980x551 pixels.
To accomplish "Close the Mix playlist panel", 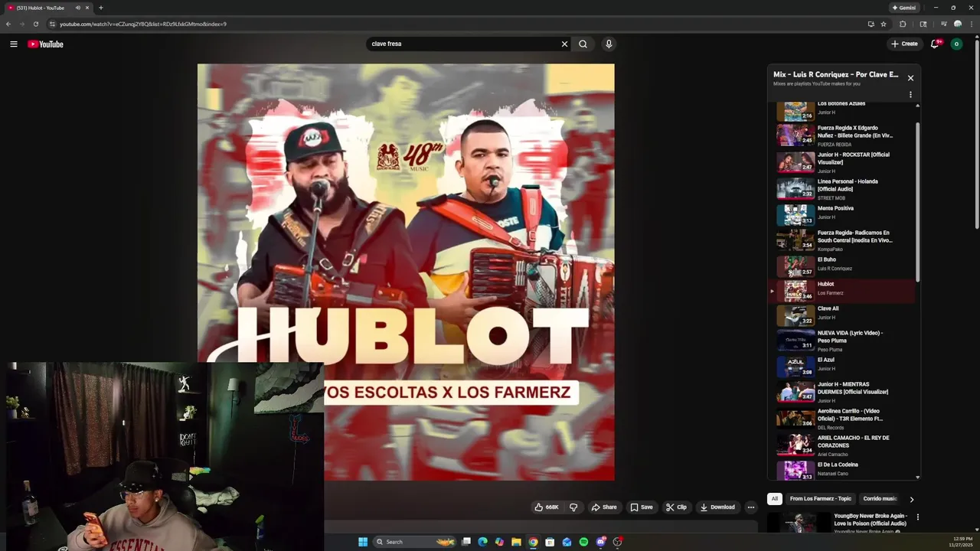I will 910,78.
